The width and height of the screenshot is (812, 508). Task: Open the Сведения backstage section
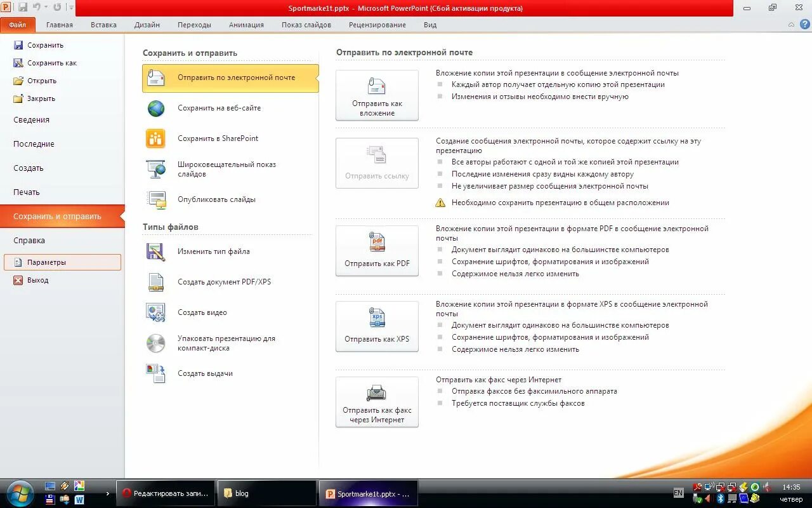31,120
